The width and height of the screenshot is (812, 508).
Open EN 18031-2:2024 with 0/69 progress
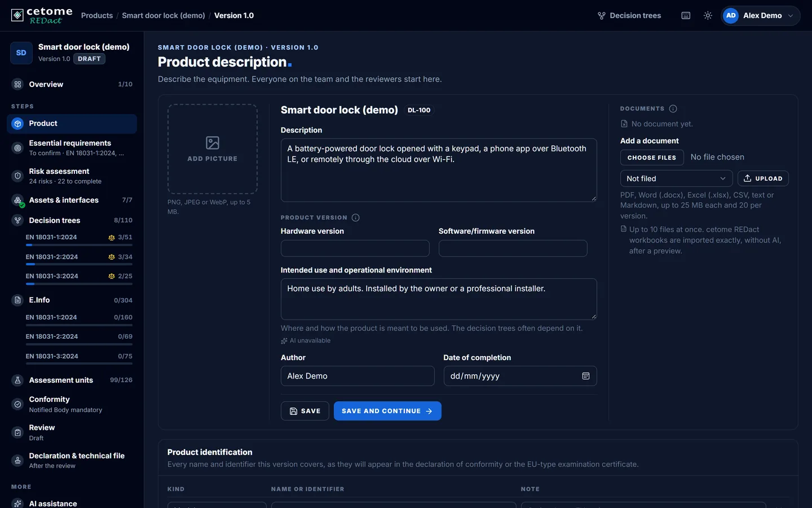(79, 339)
